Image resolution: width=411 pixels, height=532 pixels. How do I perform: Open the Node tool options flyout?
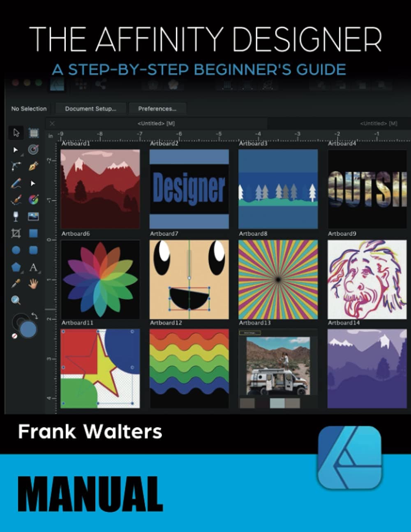(x=22, y=155)
